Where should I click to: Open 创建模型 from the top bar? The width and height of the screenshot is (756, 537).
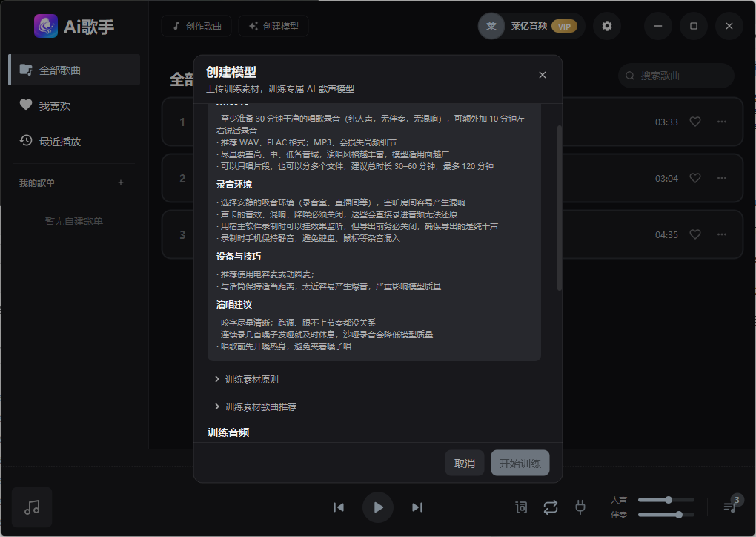[273, 26]
